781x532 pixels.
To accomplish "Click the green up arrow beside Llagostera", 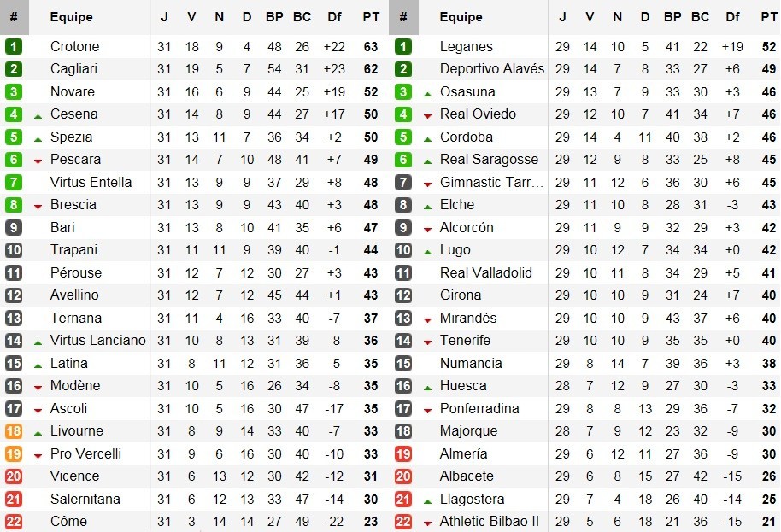I will tap(427, 500).
